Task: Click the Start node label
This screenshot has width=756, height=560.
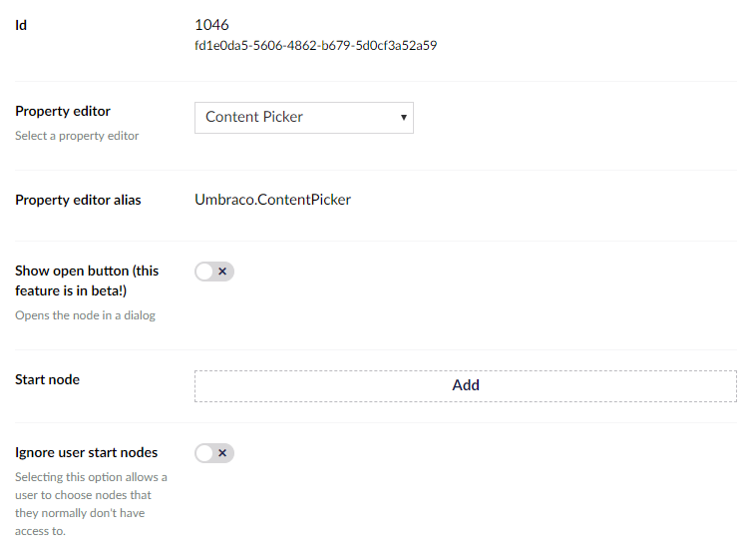Action: [47, 379]
